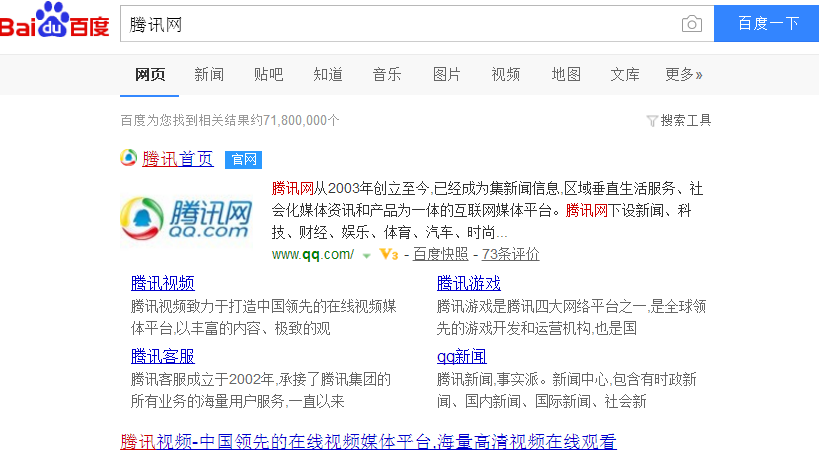Click the Tencent penguin favicon beside 腾讯首页

[x=128, y=158]
